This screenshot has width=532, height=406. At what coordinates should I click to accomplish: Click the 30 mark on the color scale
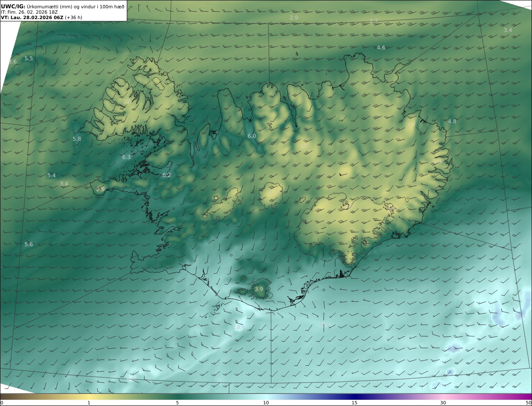point(443,403)
